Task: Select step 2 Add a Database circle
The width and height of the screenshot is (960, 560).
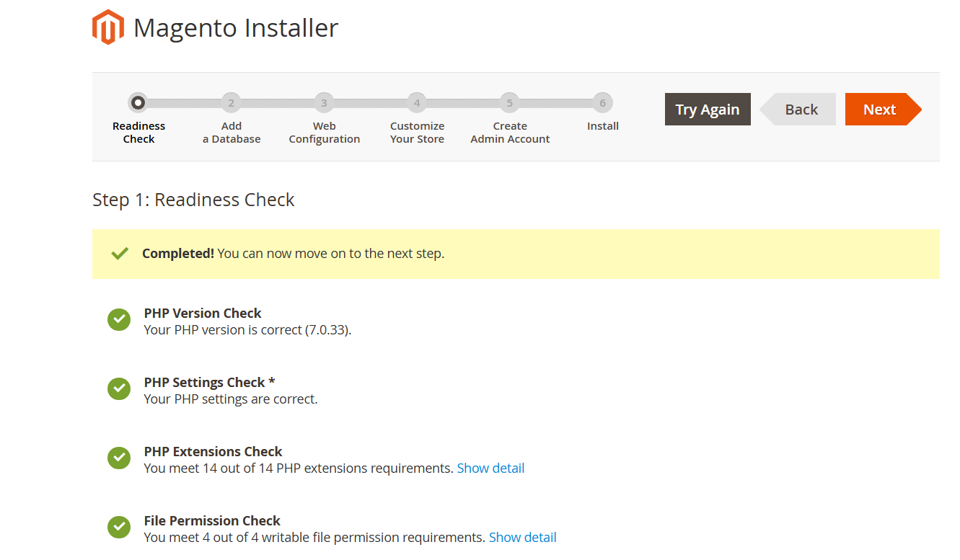Action: 231,103
